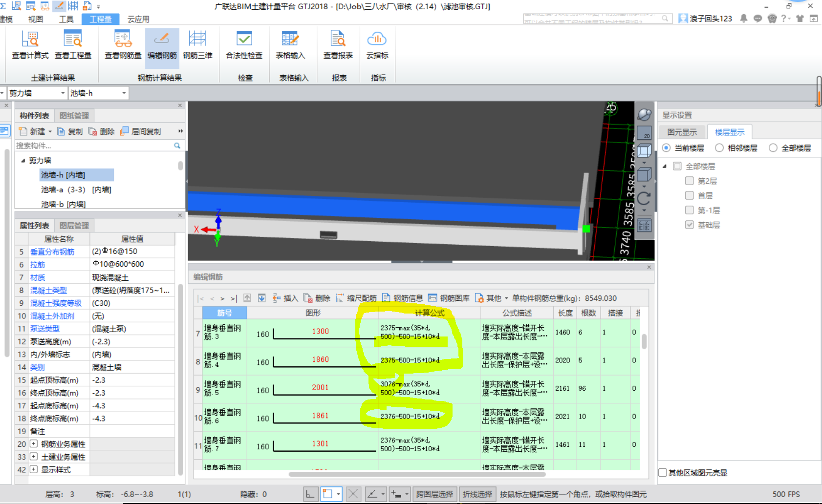The width and height of the screenshot is (822, 504).
Task: Open the 工具 menu
Action: click(x=66, y=19)
